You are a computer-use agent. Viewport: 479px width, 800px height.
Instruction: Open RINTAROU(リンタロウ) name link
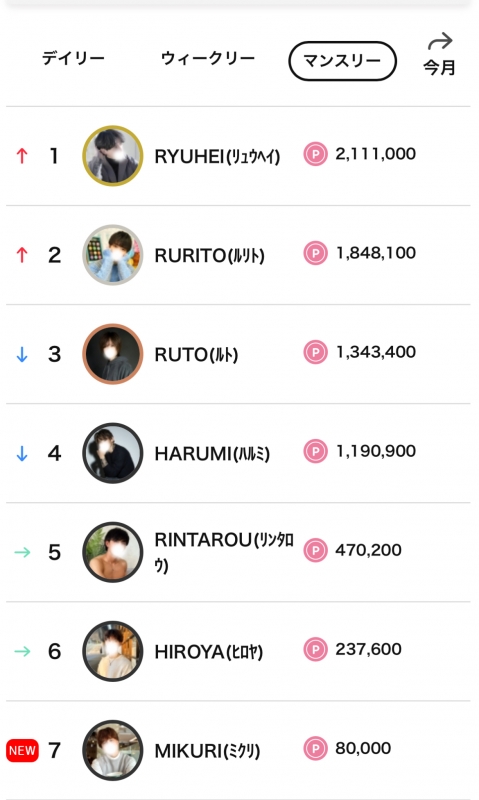224,553
